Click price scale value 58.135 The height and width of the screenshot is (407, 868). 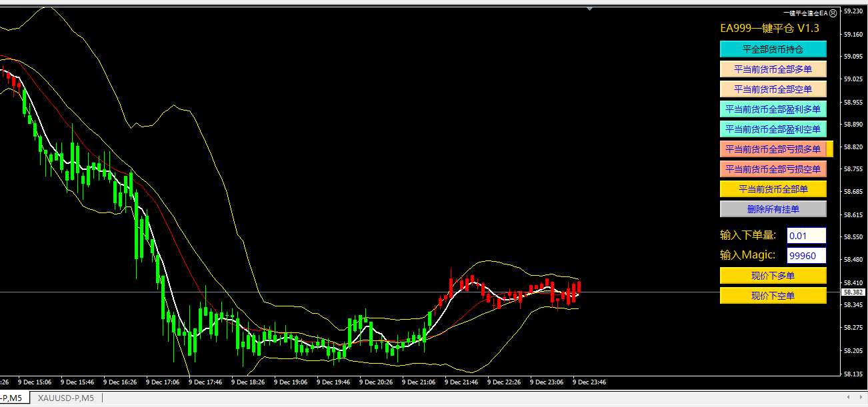point(853,373)
